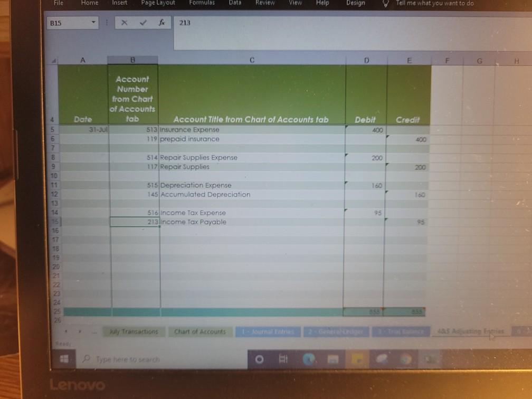Select cell B15 containing 213
The image size is (532, 399).
pos(135,222)
